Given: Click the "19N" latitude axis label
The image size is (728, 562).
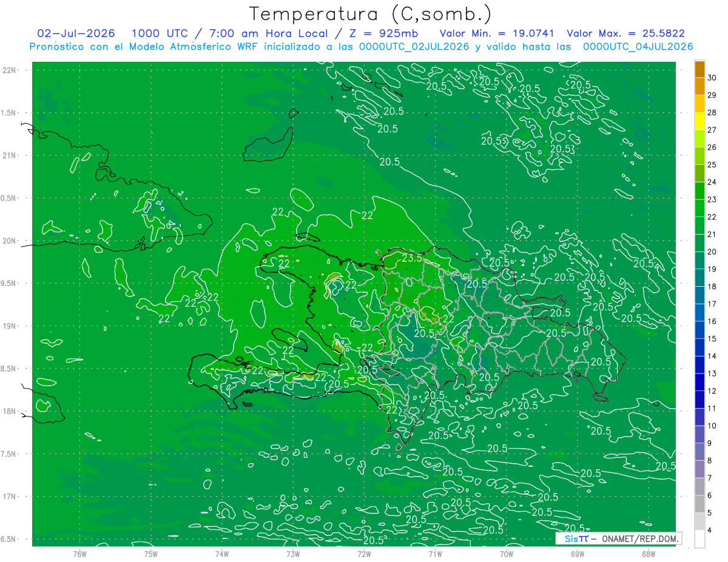Looking at the screenshot, I should (9, 326).
